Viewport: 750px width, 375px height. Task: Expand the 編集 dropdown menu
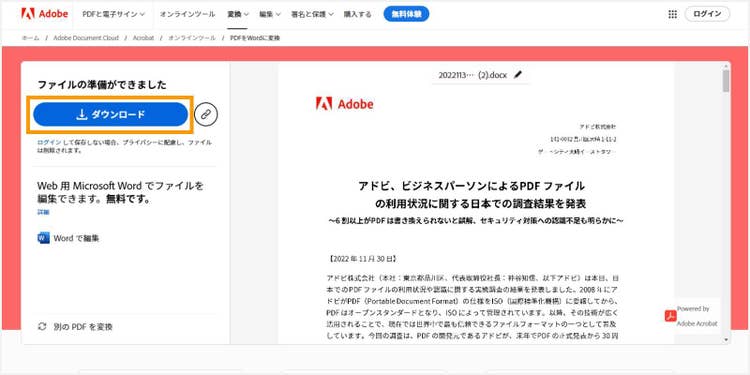[270, 14]
